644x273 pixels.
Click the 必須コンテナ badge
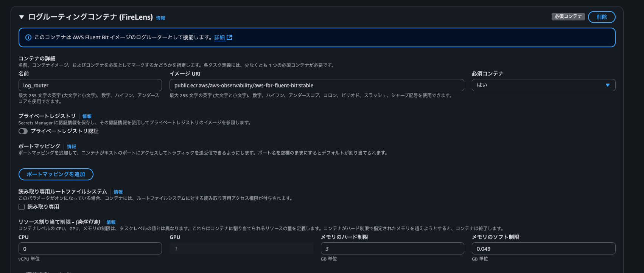point(568,17)
